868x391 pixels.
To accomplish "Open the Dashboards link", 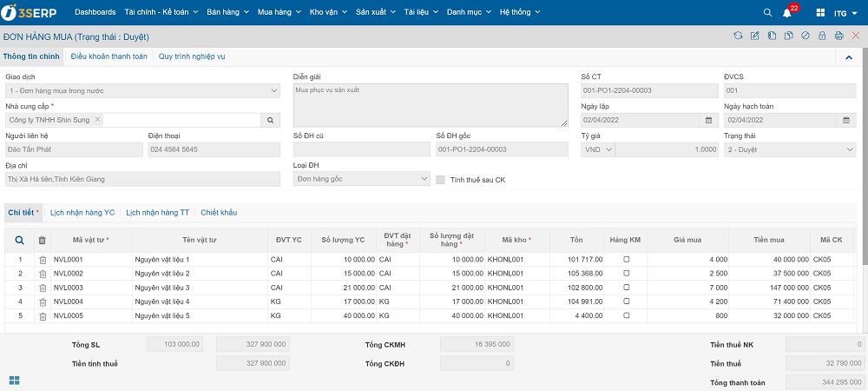I will pos(95,13).
